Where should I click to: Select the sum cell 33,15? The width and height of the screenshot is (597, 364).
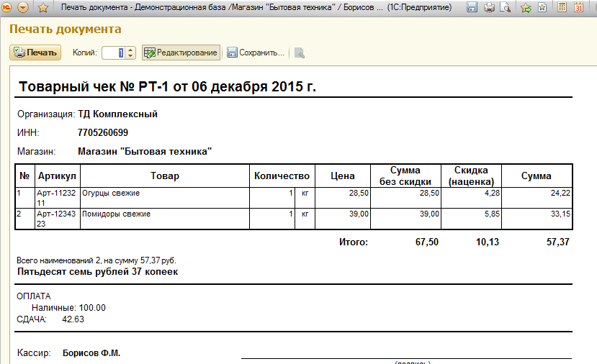(537, 219)
